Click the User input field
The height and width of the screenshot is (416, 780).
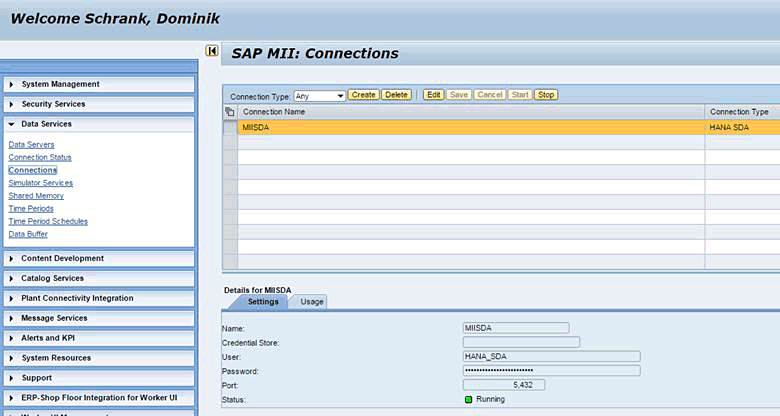pyautogui.click(x=551, y=356)
